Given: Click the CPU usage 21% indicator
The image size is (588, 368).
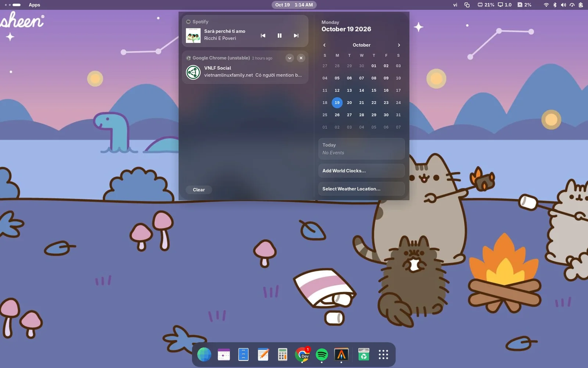Looking at the screenshot, I should coord(486,5).
